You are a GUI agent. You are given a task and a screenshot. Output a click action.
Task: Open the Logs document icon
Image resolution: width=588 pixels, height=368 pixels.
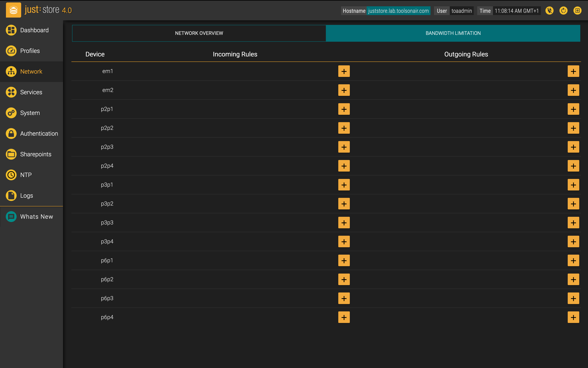click(11, 196)
